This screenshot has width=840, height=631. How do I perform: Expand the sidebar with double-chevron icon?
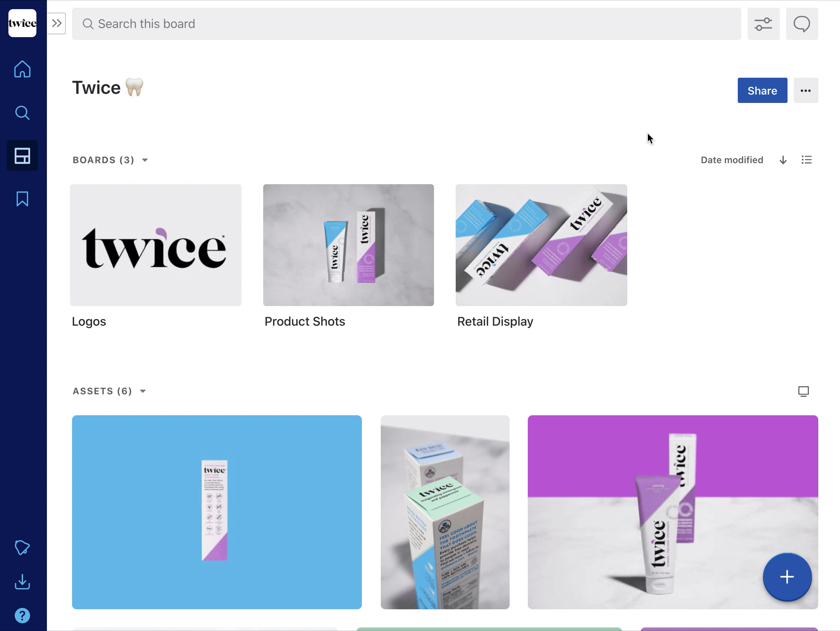57,23
